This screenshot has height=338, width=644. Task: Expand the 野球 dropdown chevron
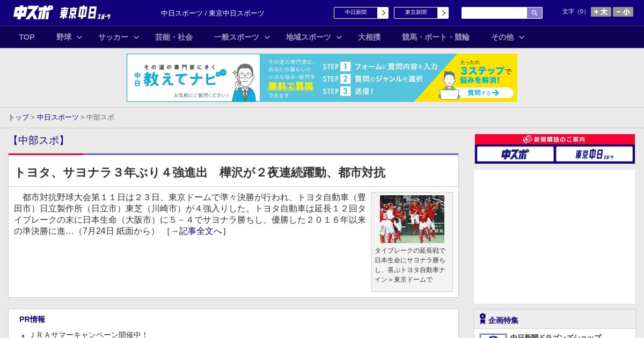79,37
